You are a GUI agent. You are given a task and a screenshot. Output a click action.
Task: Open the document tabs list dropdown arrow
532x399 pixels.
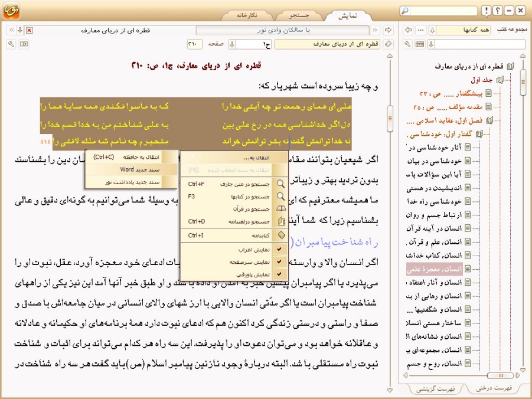[20, 30]
